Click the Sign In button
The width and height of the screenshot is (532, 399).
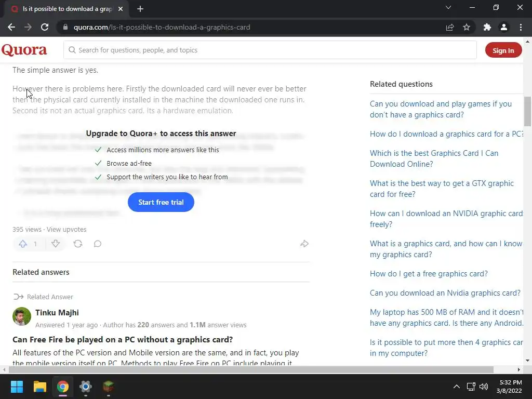point(503,50)
